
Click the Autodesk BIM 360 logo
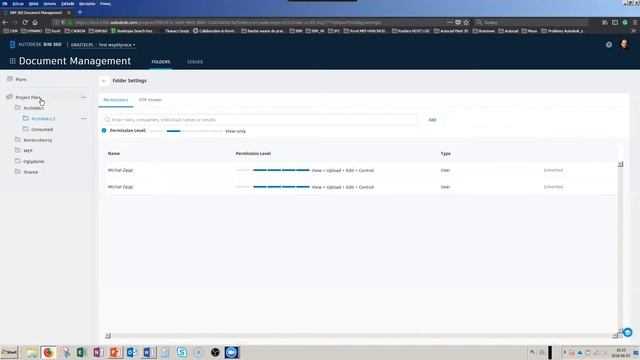pos(36,44)
